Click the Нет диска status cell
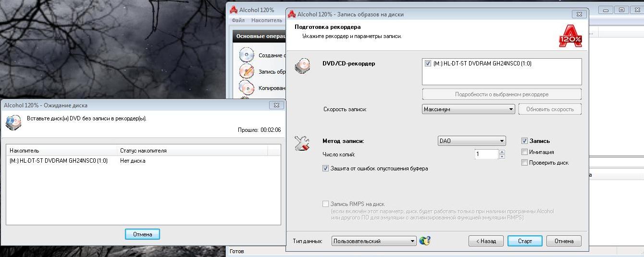 (x=133, y=161)
